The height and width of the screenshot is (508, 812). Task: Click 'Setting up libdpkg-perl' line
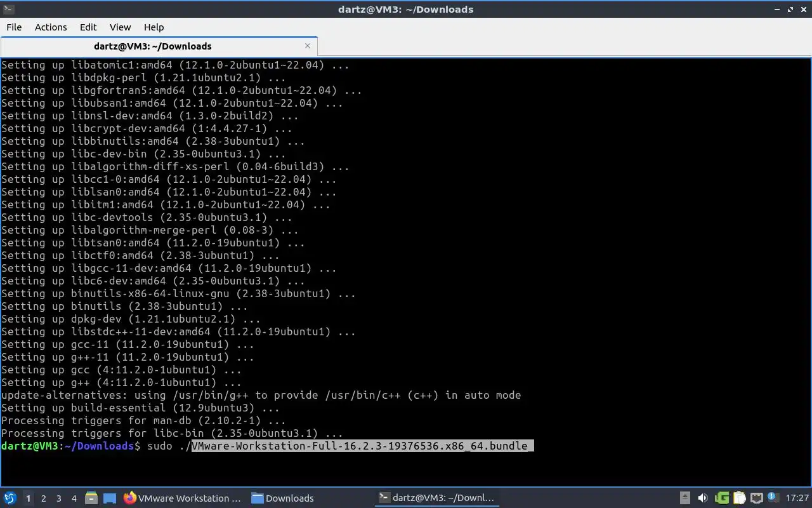[143, 77]
